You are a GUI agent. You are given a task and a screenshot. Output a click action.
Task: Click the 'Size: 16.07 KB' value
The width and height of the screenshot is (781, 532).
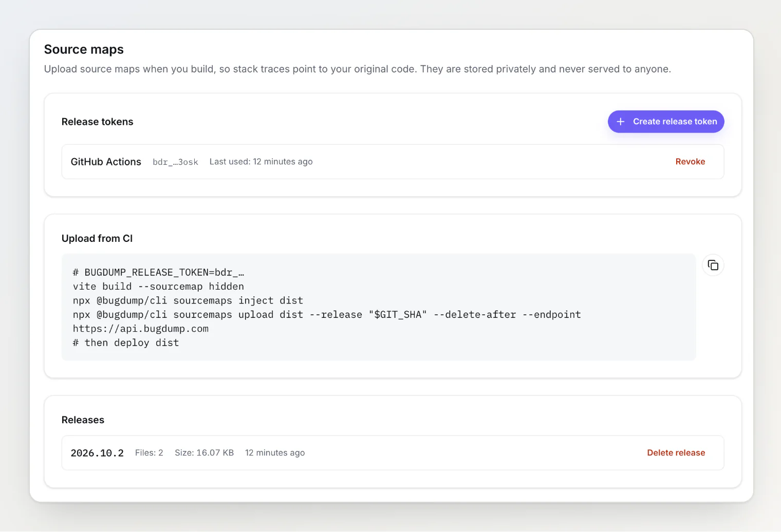click(x=204, y=453)
